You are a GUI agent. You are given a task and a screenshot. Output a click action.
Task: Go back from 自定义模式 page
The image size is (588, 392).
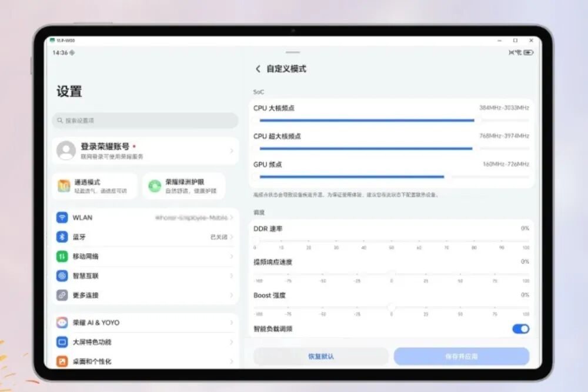coord(258,69)
